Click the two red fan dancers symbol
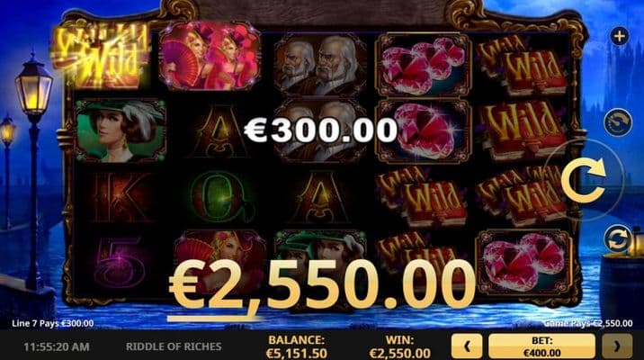This screenshot has height=360, width=644. coord(210,56)
